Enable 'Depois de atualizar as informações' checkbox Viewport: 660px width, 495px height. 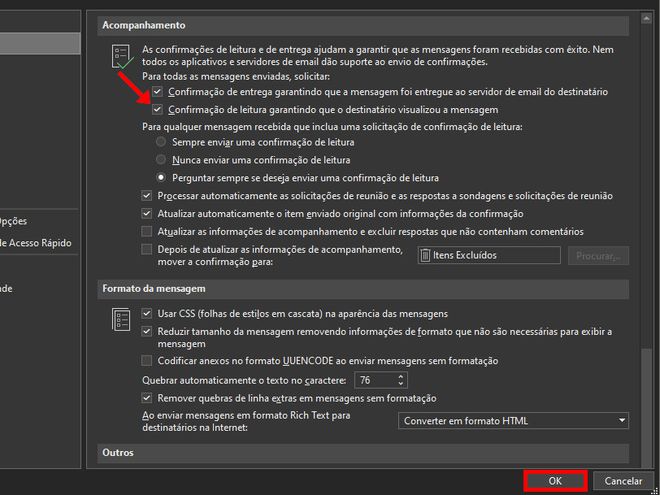point(146,250)
